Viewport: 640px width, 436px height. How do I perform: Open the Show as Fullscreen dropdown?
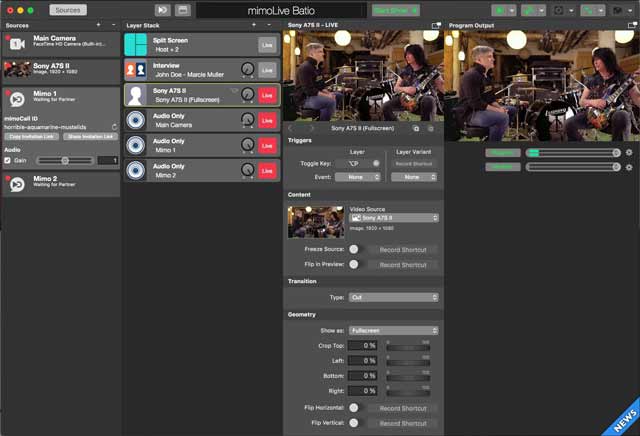(x=394, y=331)
